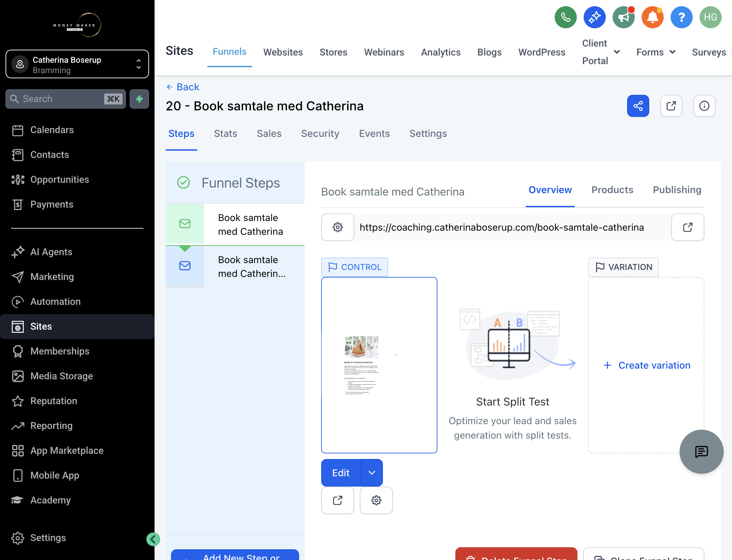
Task: Click the CONTROL flag label
Action: [x=355, y=267]
